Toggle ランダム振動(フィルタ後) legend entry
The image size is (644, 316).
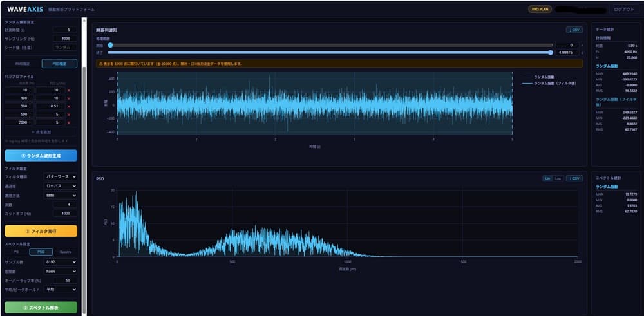[549, 83]
